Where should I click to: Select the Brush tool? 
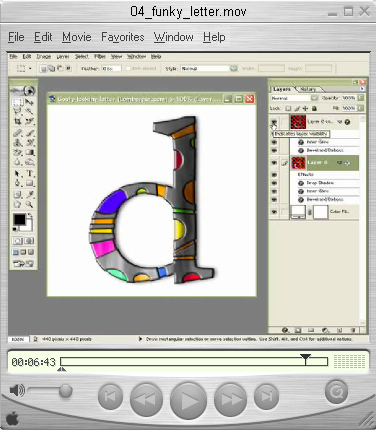pyautogui.click(x=29, y=133)
